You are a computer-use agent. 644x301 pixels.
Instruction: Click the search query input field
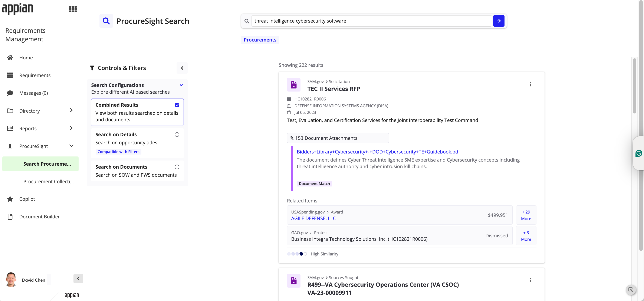coord(371,21)
